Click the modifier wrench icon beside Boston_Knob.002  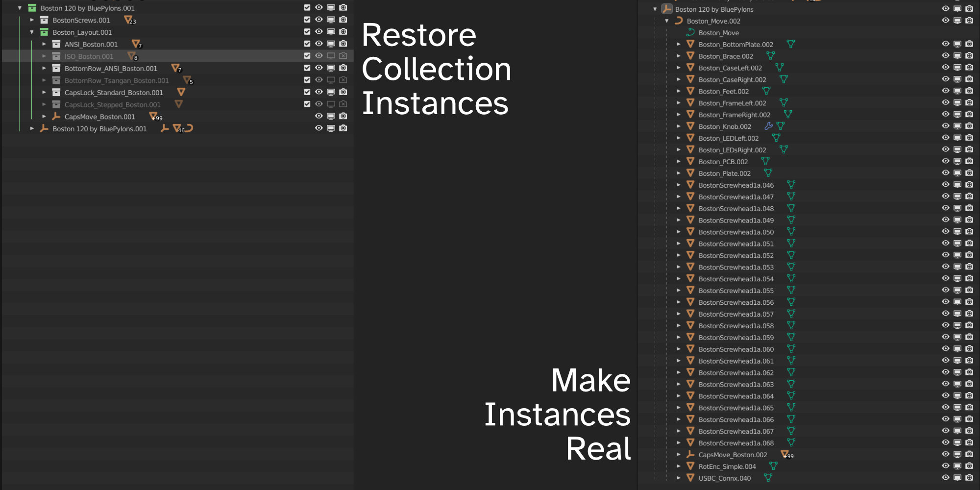point(770,126)
